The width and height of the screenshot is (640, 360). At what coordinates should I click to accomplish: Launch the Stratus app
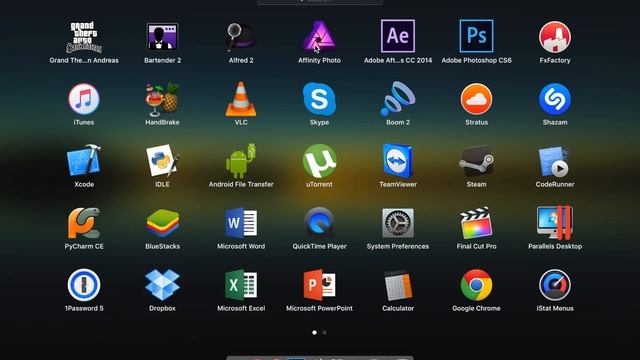(476, 99)
